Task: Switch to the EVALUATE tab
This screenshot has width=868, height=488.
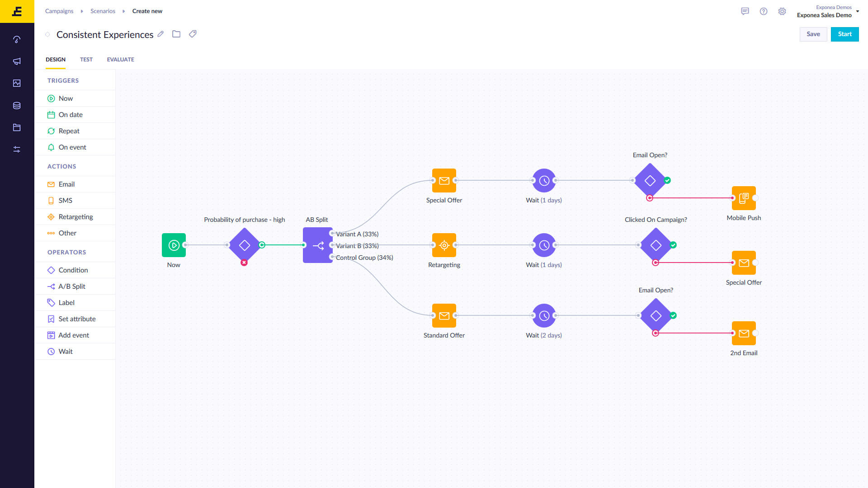Action: point(121,60)
